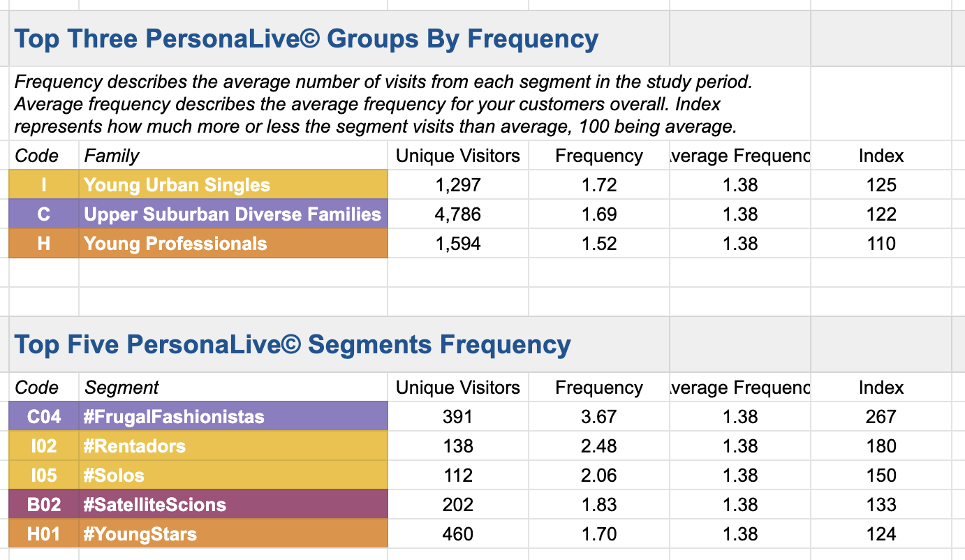Select the 'Family' column header cell
The height and width of the screenshot is (560, 965).
(233, 156)
